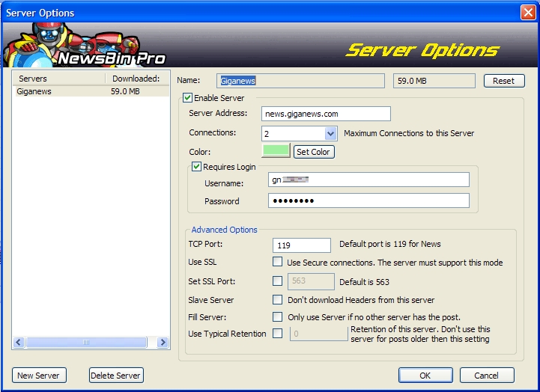Click 'Default port is 119 for News' text

390,244
